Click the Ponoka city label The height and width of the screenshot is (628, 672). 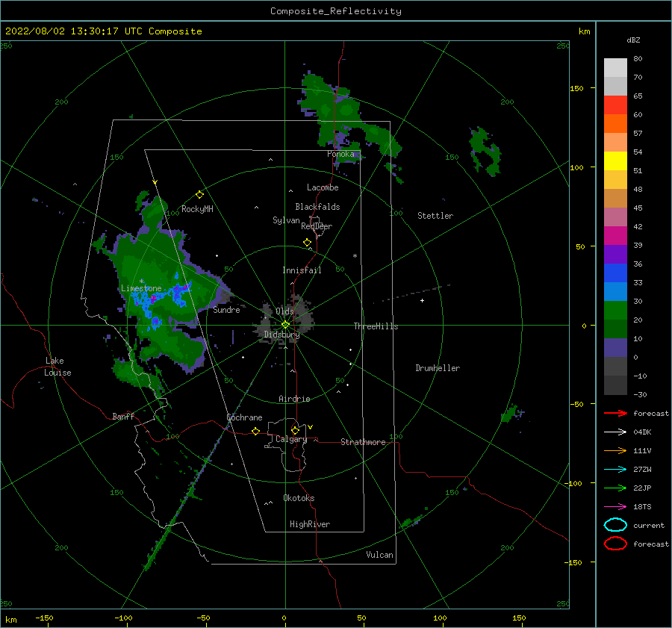pos(340,154)
